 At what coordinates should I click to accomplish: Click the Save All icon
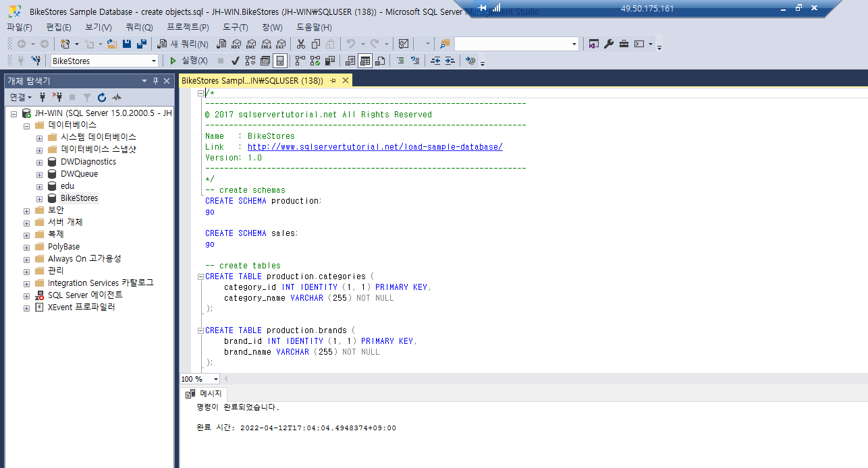coord(142,44)
